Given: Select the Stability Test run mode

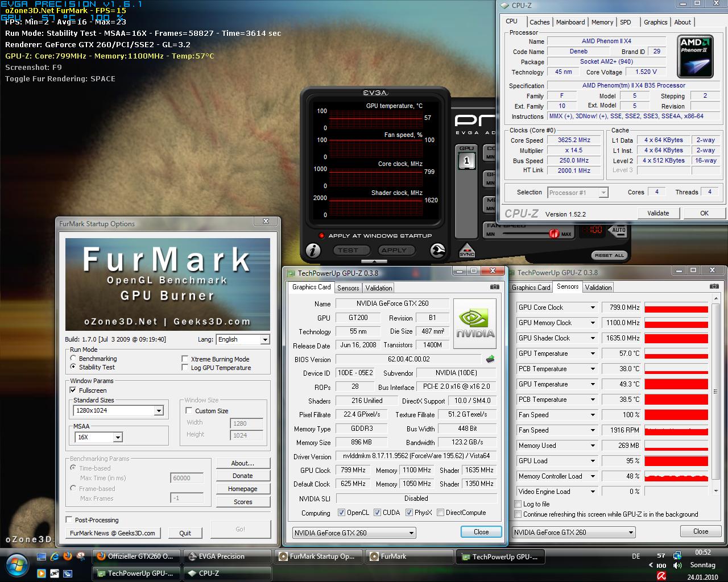Looking at the screenshot, I should click(73, 367).
